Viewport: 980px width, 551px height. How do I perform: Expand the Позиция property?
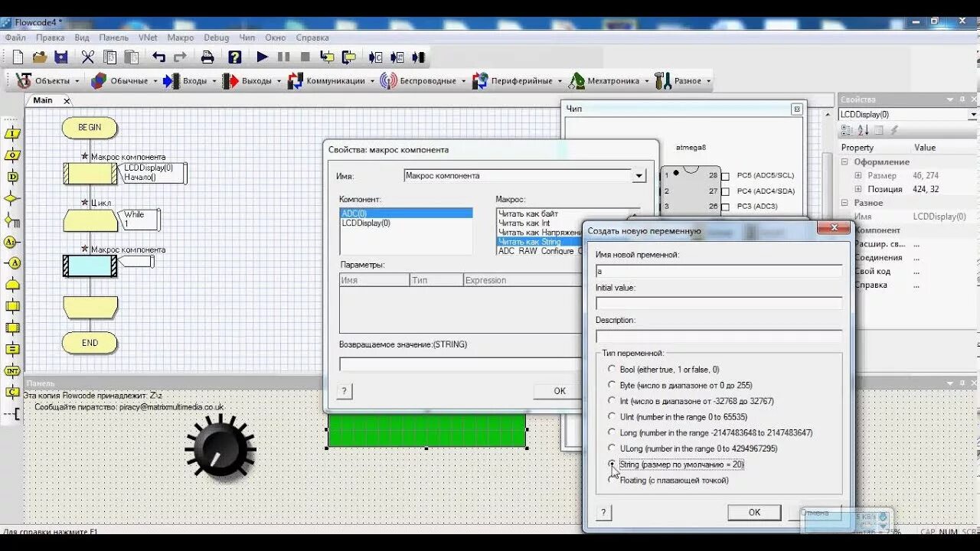click(858, 189)
